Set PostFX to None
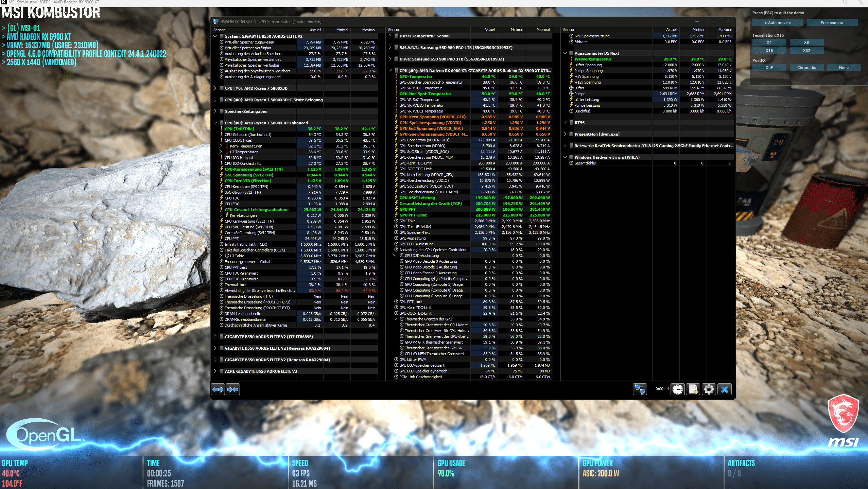868x489 pixels. coord(844,68)
